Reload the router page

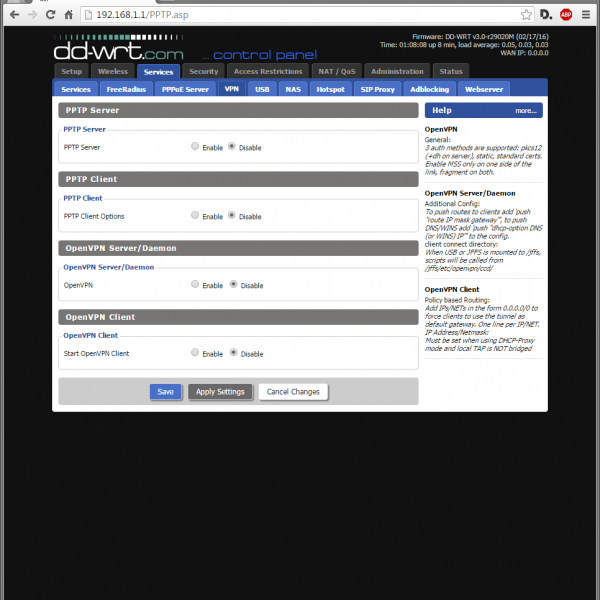click(51, 15)
